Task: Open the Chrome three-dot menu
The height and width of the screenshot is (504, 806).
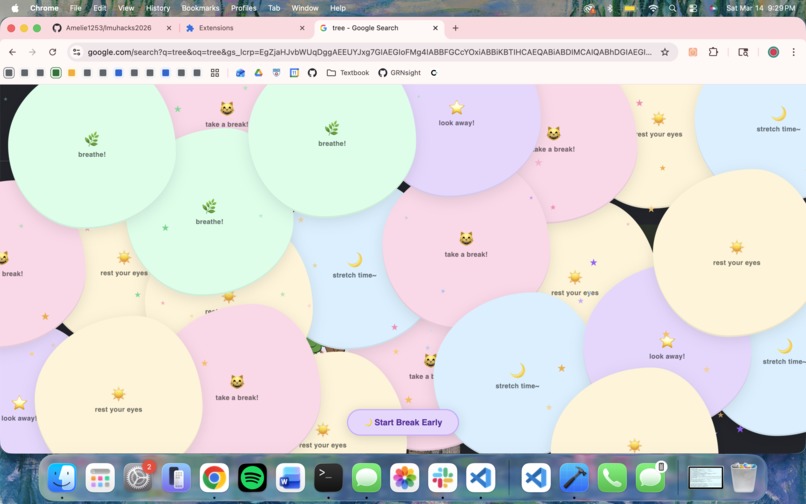Action: click(x=794, y=52)
